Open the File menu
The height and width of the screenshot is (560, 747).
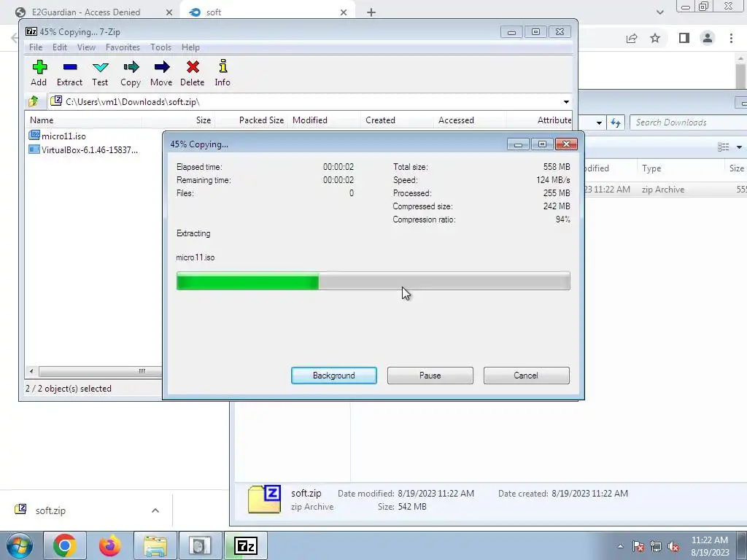(x=36, y=47)
